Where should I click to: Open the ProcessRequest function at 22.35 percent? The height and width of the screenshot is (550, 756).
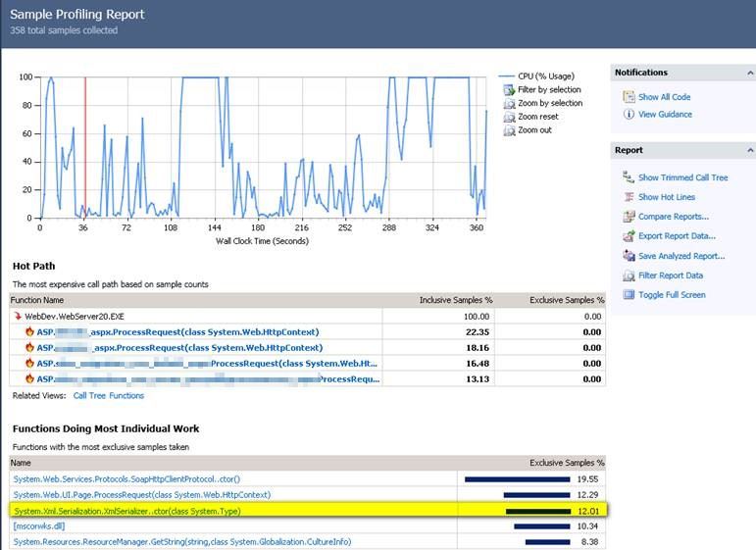(x=177, y=332)
